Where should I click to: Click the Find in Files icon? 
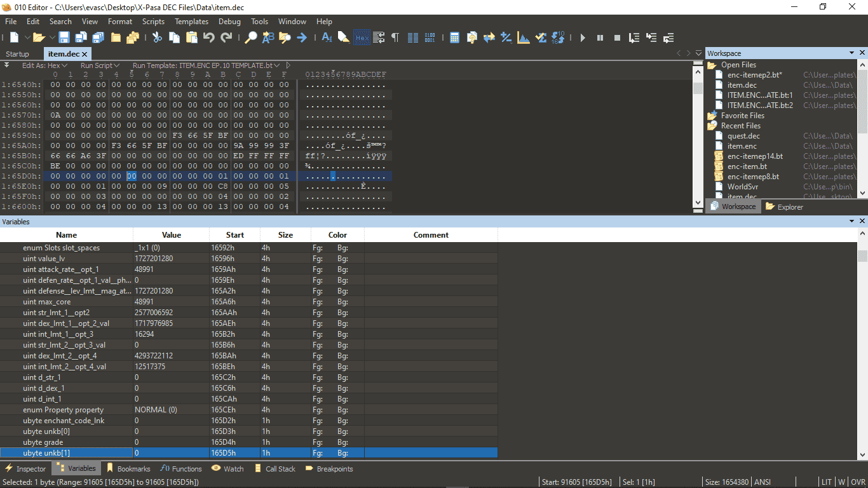click(285, 37)
